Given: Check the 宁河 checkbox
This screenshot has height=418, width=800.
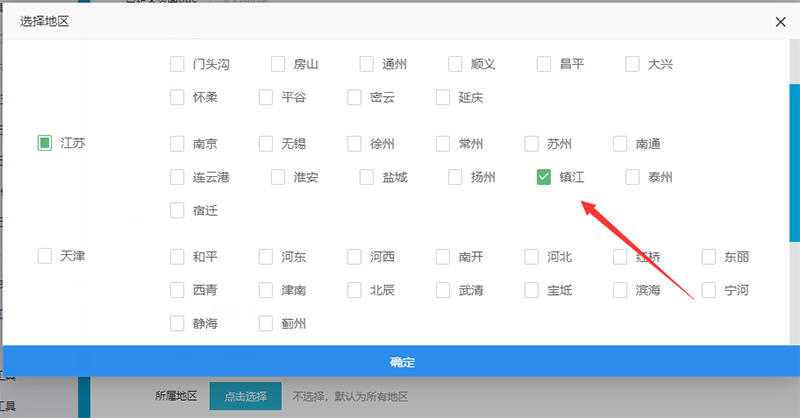Looking at the screenshot, I should tap(709, 290).
